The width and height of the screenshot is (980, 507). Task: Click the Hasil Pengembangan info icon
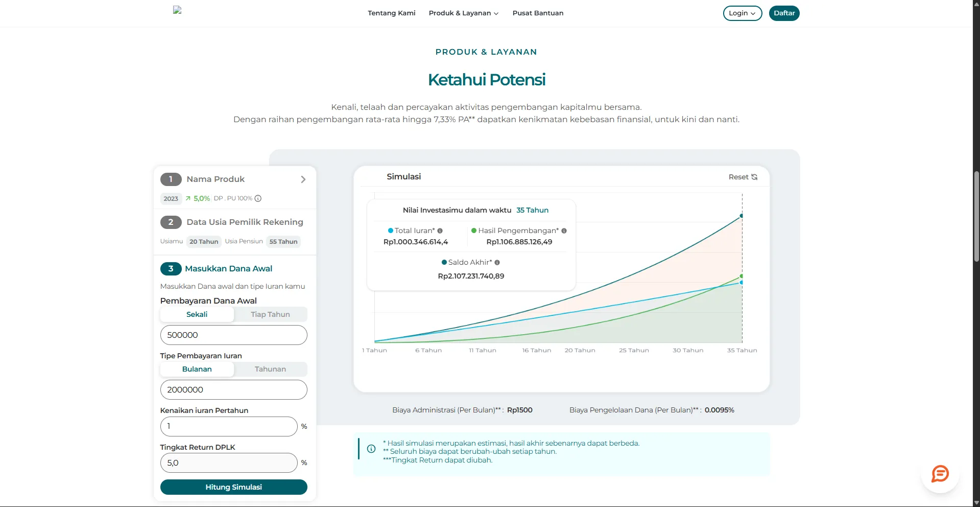pyautogui.click(x=564, y=231)
